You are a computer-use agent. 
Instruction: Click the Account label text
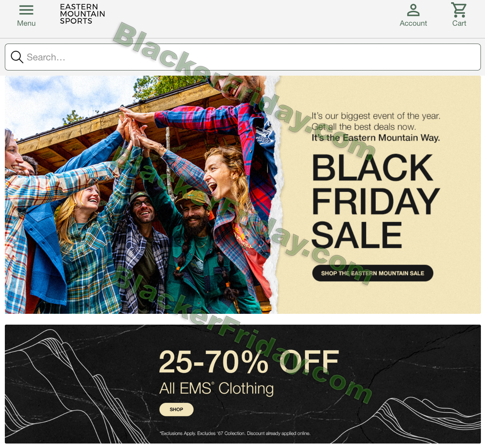point(413,23)
